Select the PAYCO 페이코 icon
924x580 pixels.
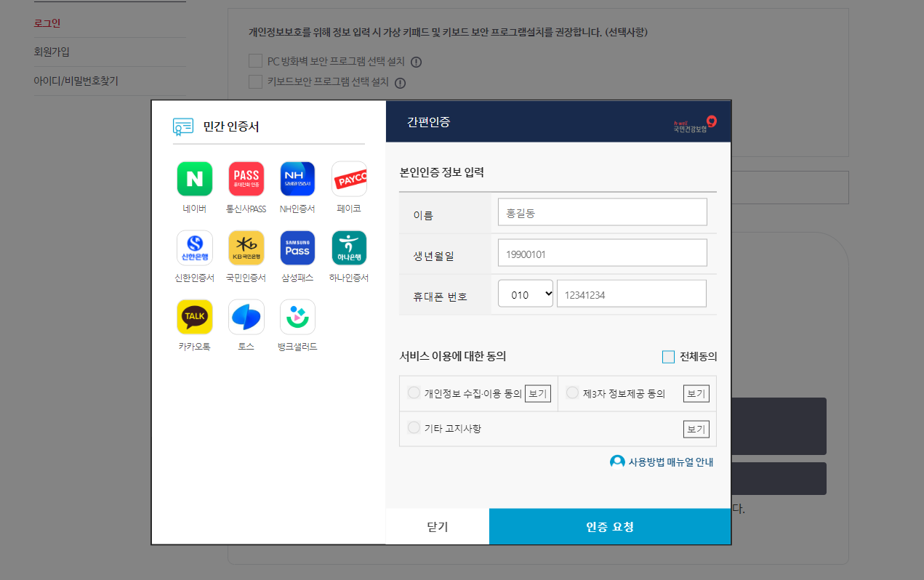(x=349, y=179)
